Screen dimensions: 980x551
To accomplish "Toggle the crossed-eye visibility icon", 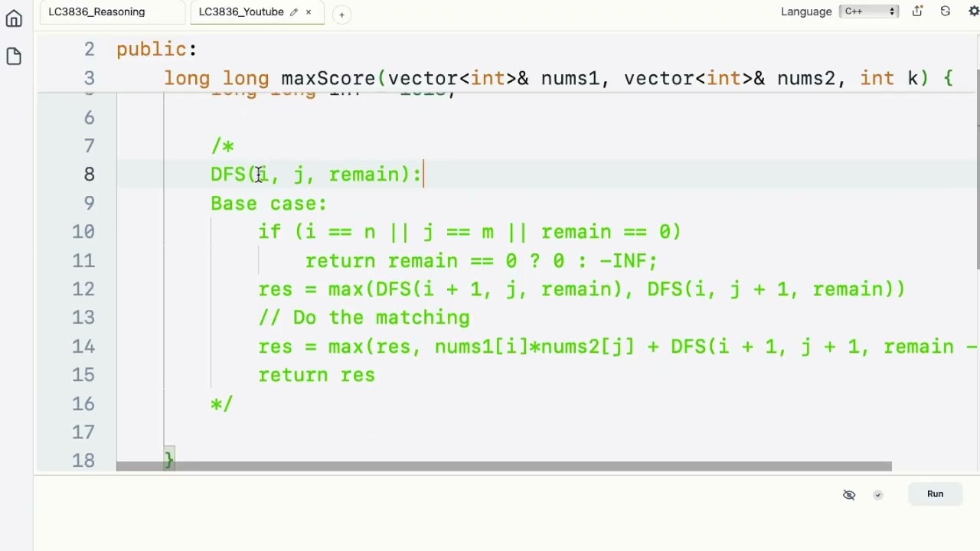I will click(849, 494).
